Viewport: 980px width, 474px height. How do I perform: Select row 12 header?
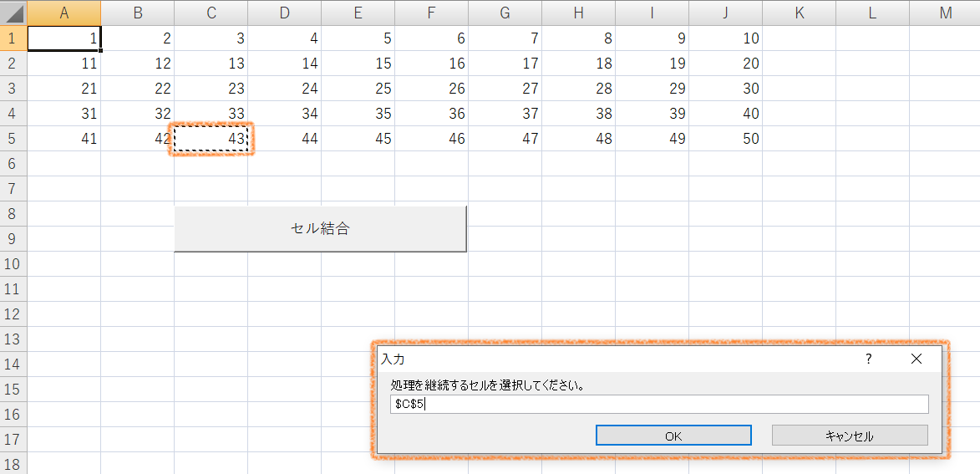pyautogui.click(x=13, y=314)
